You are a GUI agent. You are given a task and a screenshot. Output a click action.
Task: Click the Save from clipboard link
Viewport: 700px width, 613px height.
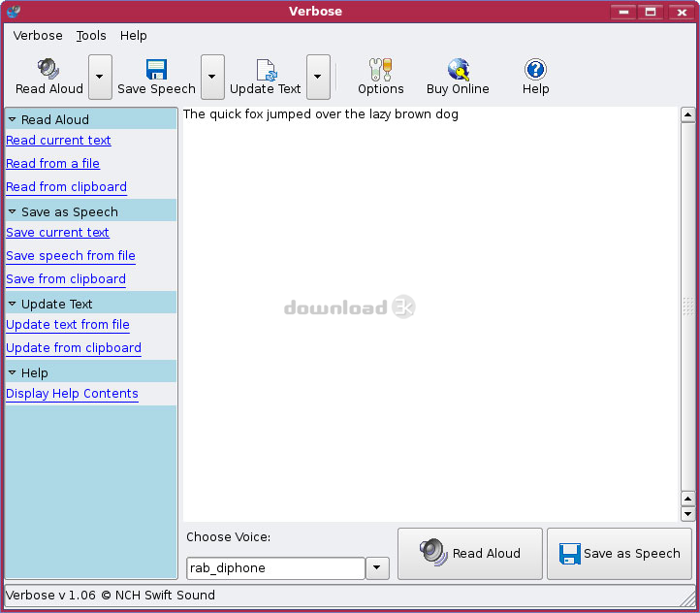(x=66, y=278)
